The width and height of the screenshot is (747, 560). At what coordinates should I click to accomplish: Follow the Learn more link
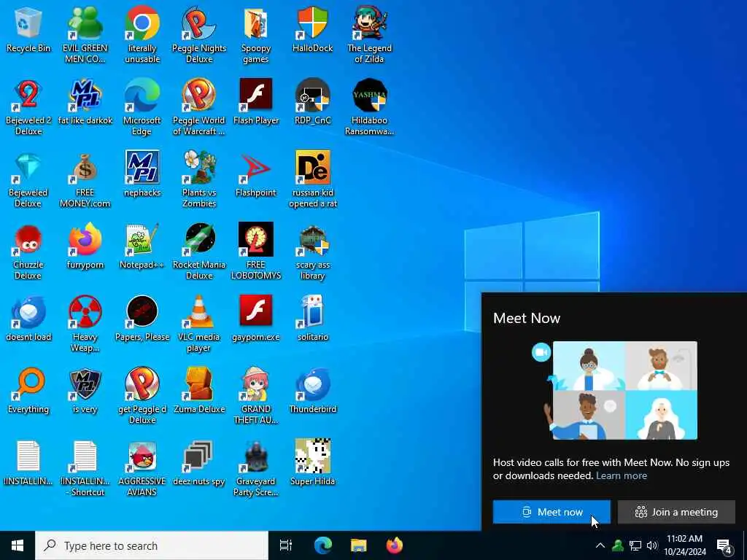pyautogui.click(x=622, y=475)
